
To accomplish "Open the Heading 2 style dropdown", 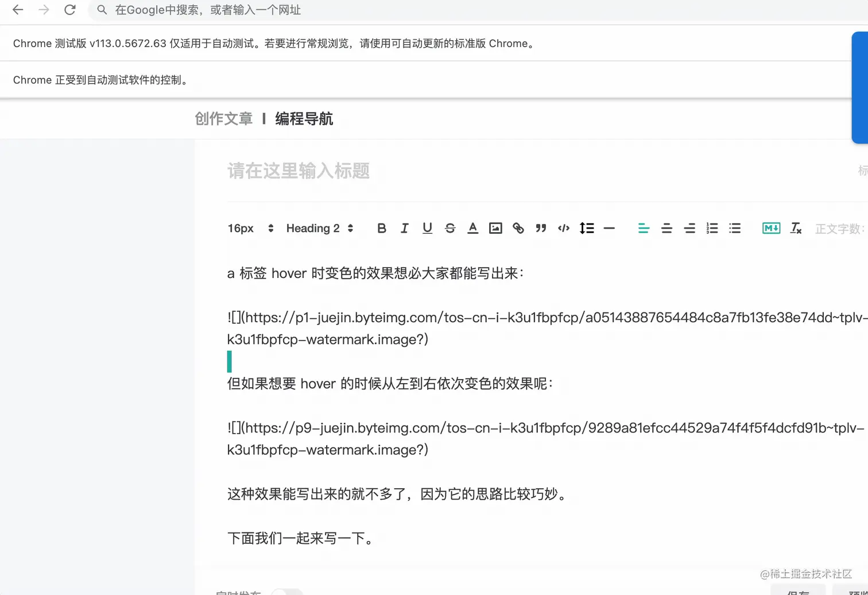I will (320, 229).
